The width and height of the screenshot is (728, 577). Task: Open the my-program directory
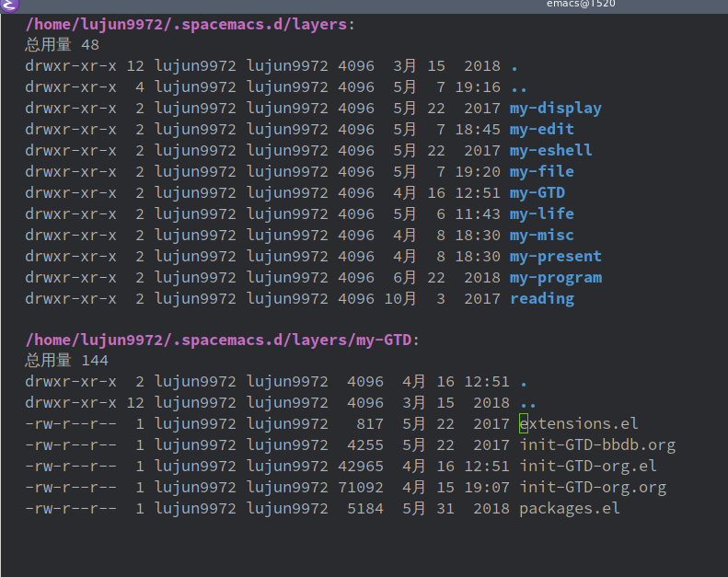[x=555, y=278]
